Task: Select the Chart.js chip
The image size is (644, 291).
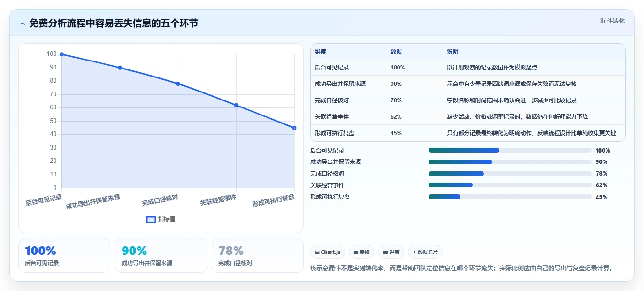Action: (328, 252)
